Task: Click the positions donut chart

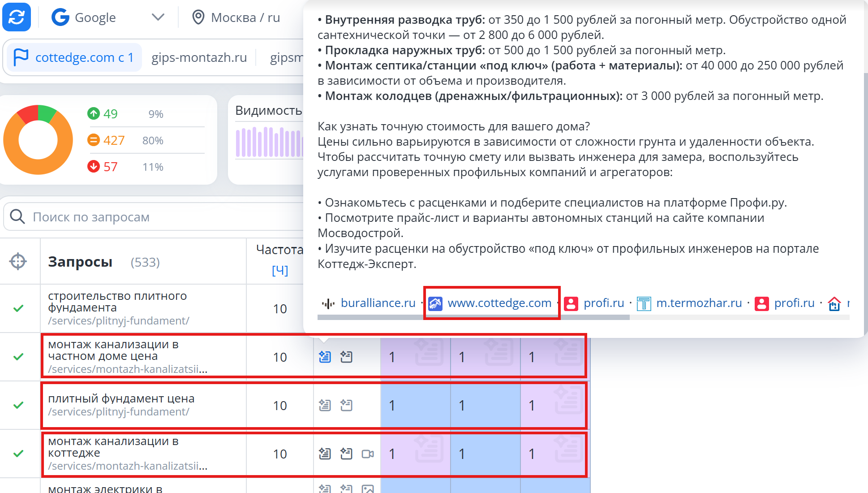Action: pyautogui.click(x=38, y=140)
